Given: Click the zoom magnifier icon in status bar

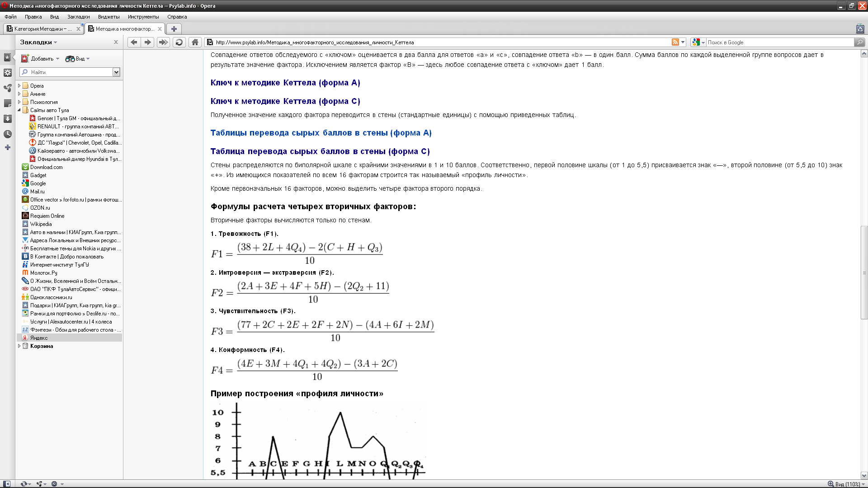Looking at the screenshot, I should pos(830,484).
